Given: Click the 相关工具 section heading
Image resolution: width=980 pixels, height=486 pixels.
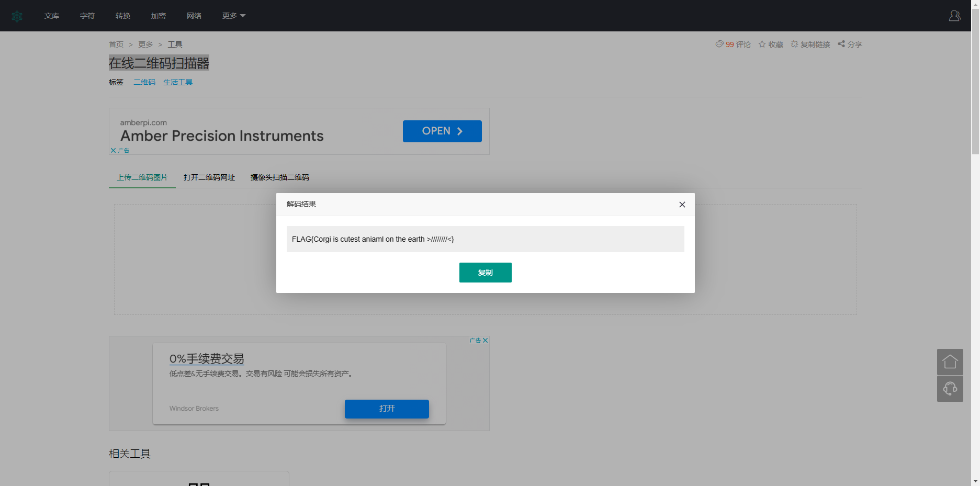Looking at the screenshot, I should click(x=130, y=454).
